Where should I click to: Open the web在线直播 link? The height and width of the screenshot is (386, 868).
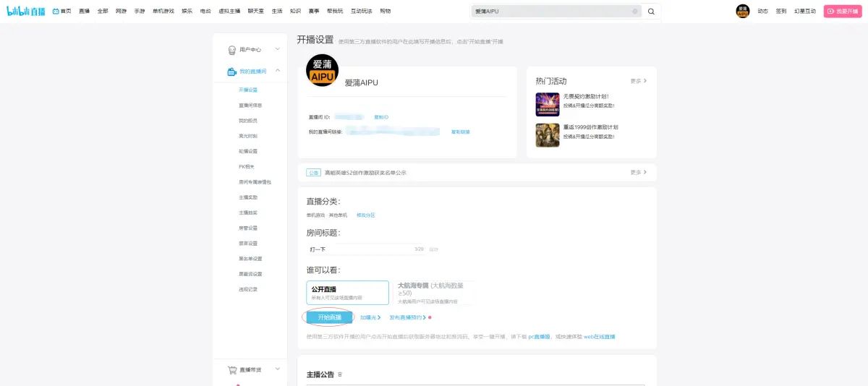tap(600, 337)
